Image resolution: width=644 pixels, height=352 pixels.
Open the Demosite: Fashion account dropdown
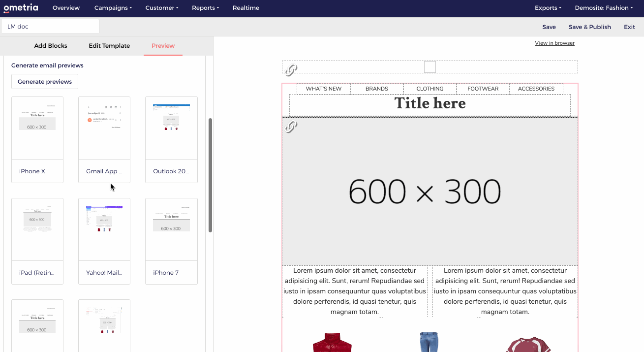[x=604, y=8]
